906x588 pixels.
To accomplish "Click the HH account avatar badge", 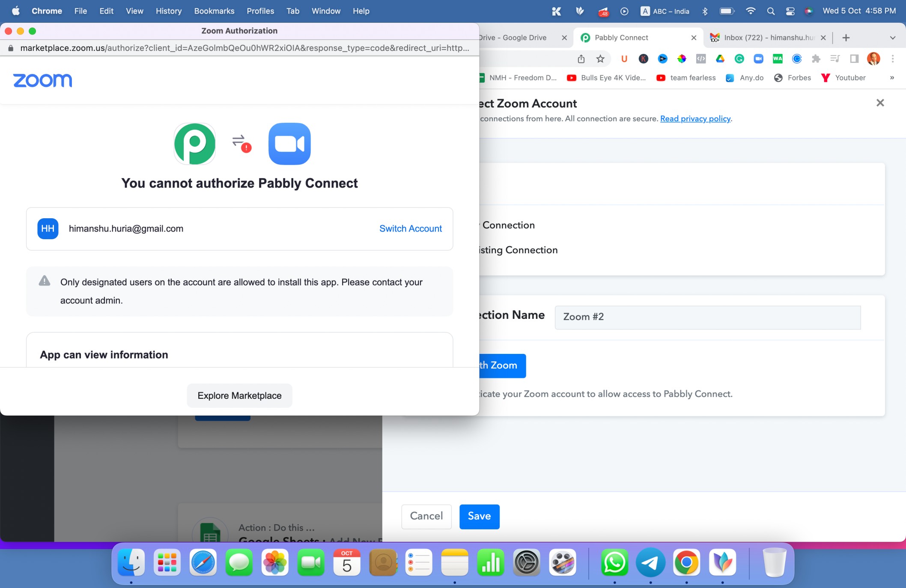I will tap(48, 229).
